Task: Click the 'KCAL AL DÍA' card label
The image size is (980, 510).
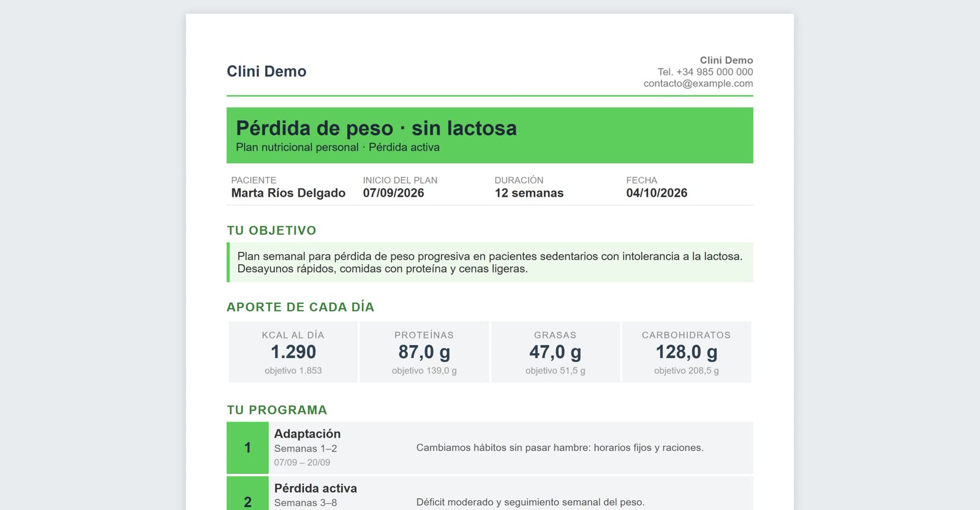Action: [293, 335]
